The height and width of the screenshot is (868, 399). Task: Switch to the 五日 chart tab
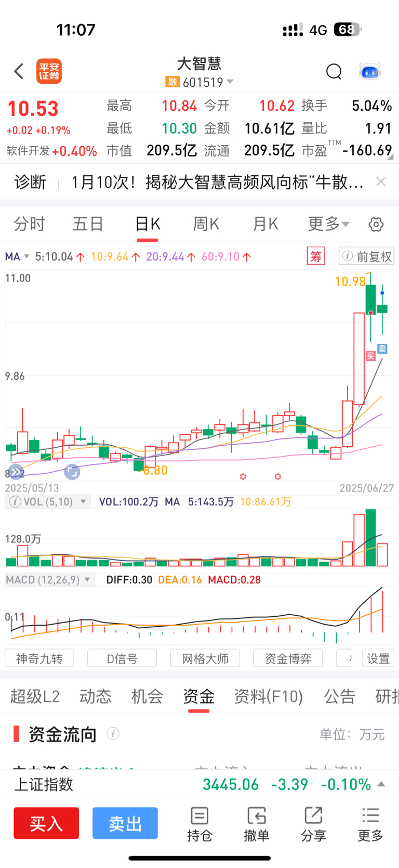pyautogui.click(x=88, y=224)
